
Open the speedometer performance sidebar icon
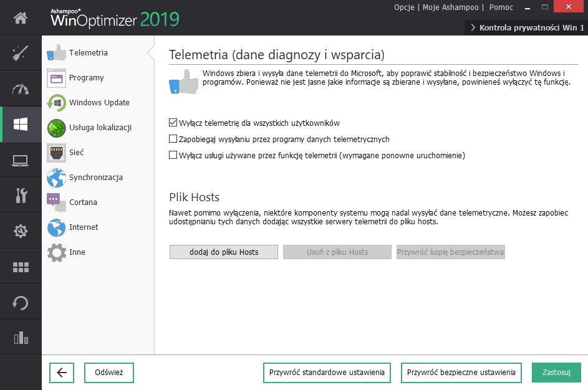click(21, 89)
